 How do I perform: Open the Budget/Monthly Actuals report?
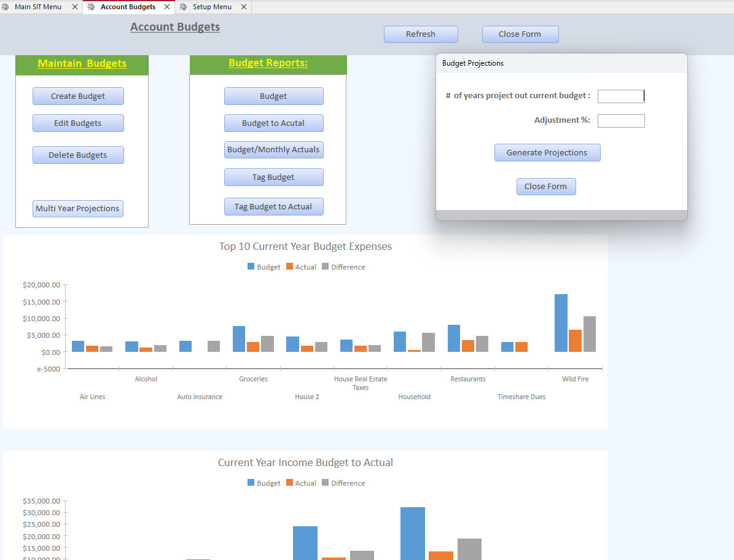(x=274, y=150)
